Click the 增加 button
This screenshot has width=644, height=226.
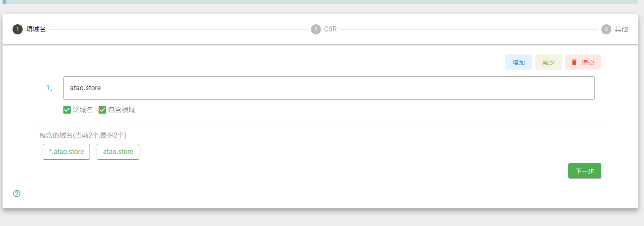click(518, 62)
